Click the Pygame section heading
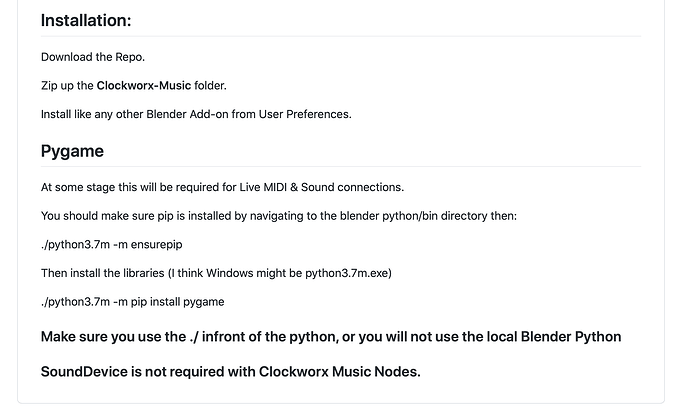The height and width of the screenshot is (418, 690). point(72,151)
